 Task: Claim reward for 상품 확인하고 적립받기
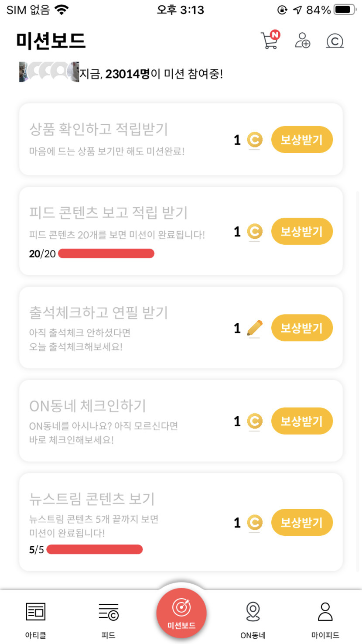(302, 140)
